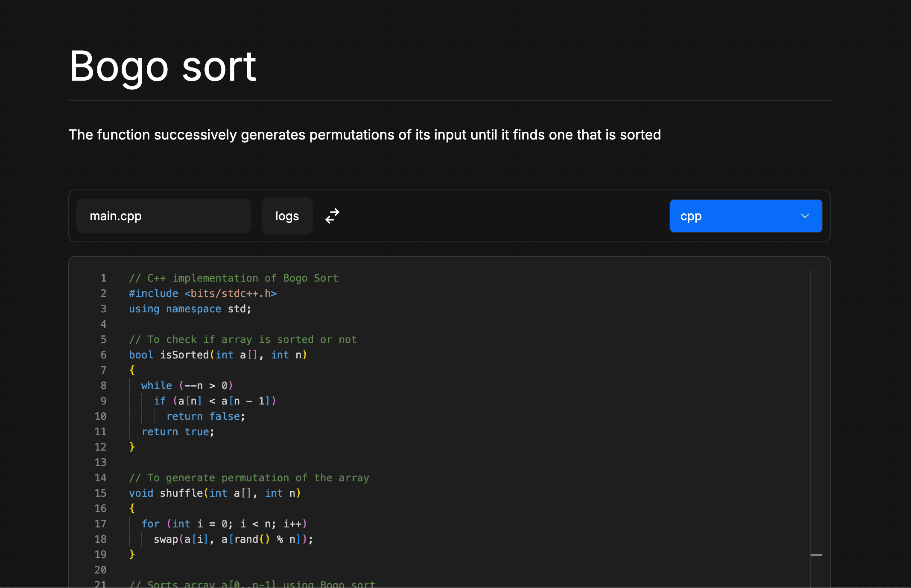Click the opening brace on line 16

point(132,509)
